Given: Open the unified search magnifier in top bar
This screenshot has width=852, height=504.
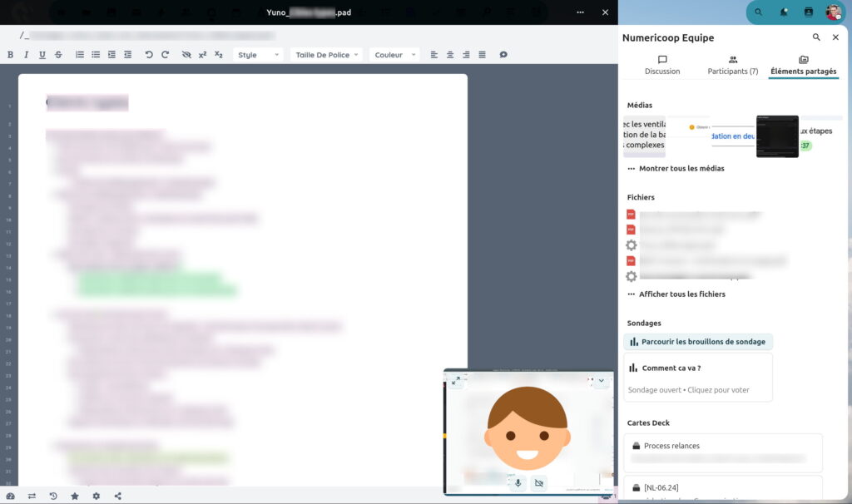Looking at the screenshot, I should tap(758, 12).
